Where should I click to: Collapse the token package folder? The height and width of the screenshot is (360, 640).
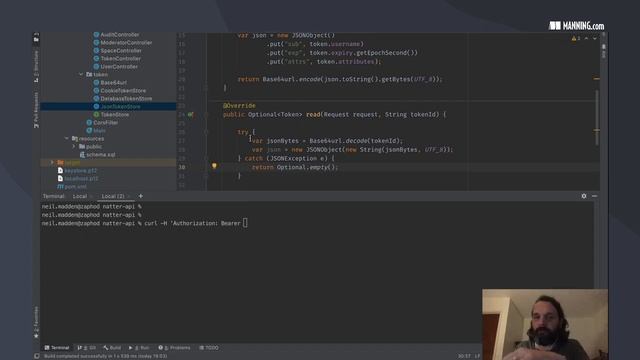coord(81,74)
